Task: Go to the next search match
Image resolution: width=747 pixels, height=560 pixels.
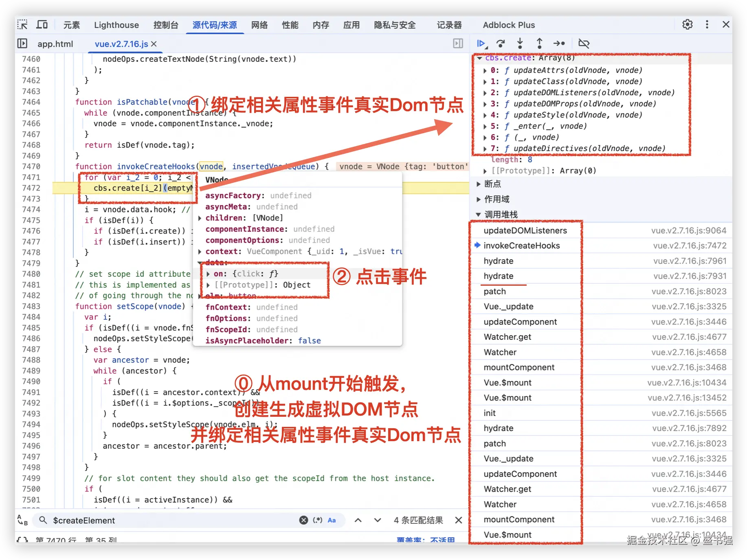Action: point(378,520)
